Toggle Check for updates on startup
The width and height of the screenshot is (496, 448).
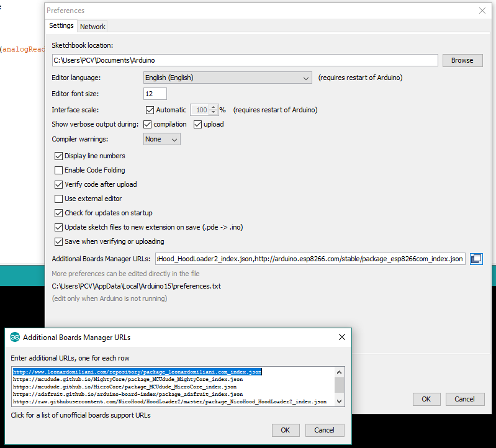click(x=58, y=213)
